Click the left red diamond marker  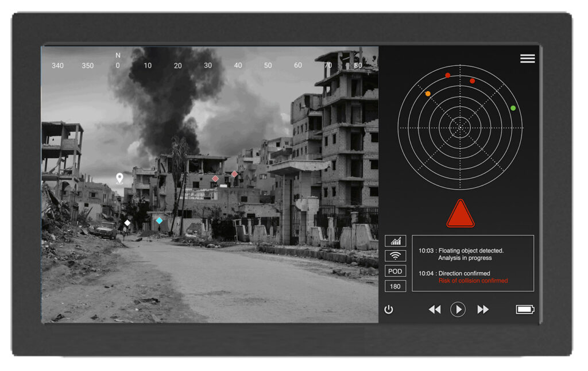tap(215, 179)
